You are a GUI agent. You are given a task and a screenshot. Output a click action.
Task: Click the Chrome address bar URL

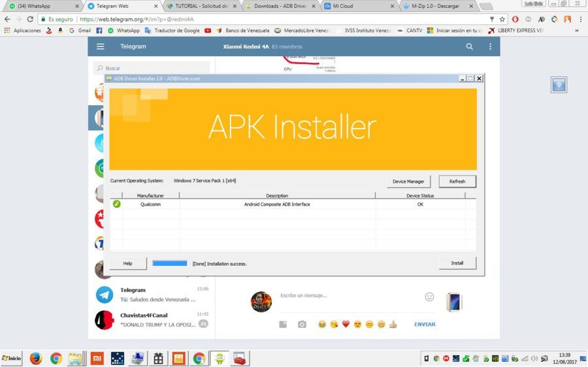(137, 19)
